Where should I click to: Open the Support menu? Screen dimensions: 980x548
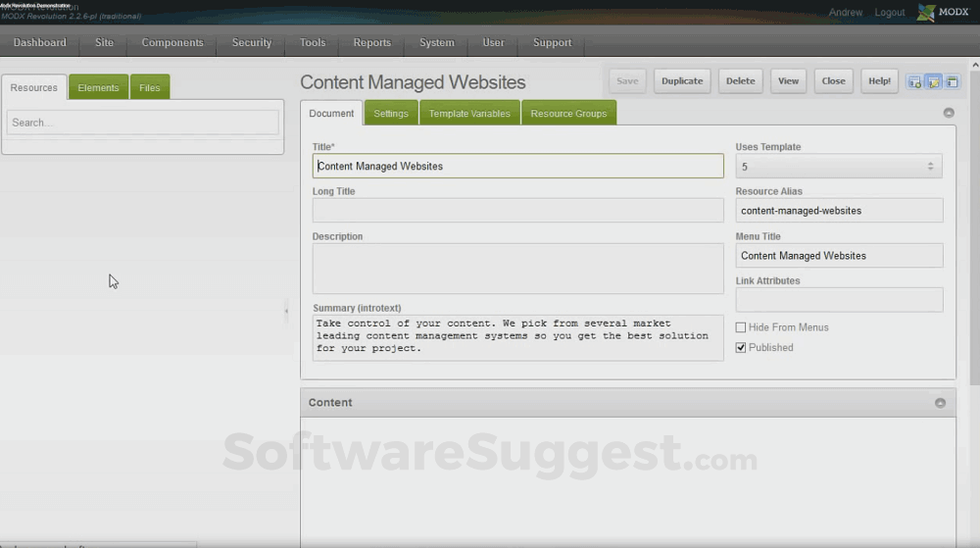coord(553,42)
